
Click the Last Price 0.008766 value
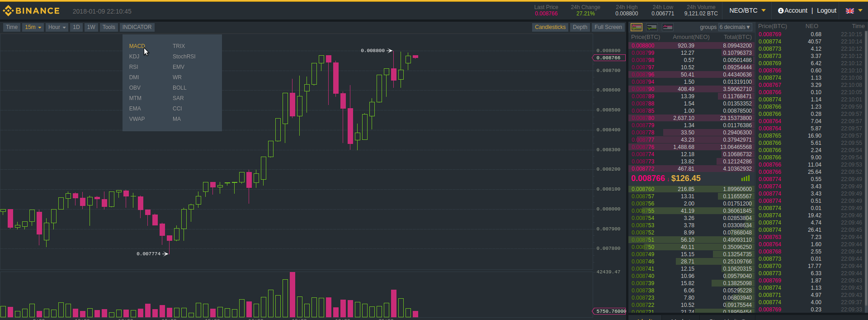546,14
